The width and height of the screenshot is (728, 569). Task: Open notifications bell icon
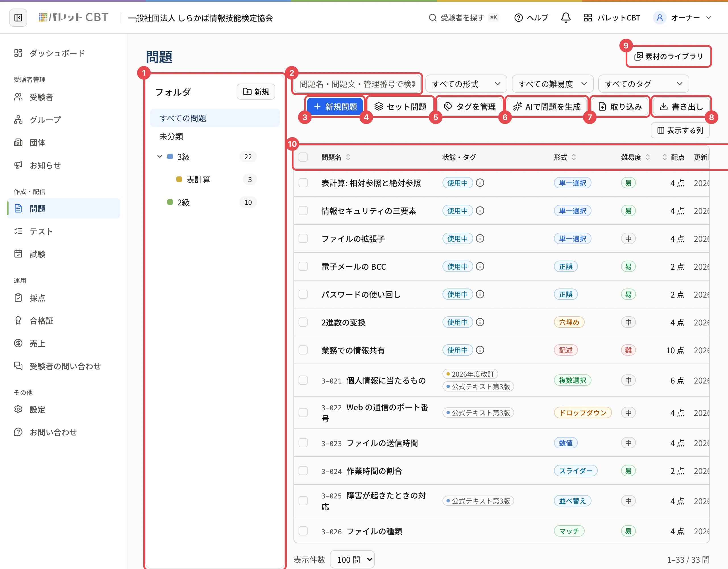tap(565, 18)
